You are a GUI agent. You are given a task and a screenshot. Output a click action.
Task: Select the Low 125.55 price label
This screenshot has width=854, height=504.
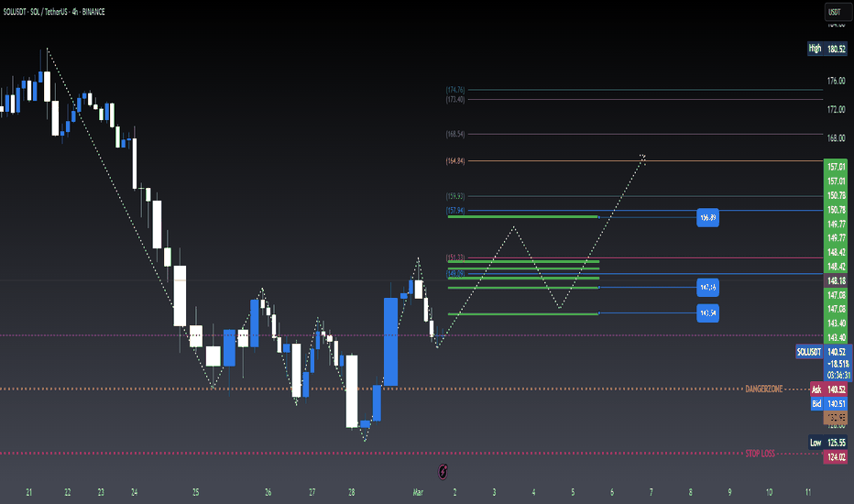point(827,443)
